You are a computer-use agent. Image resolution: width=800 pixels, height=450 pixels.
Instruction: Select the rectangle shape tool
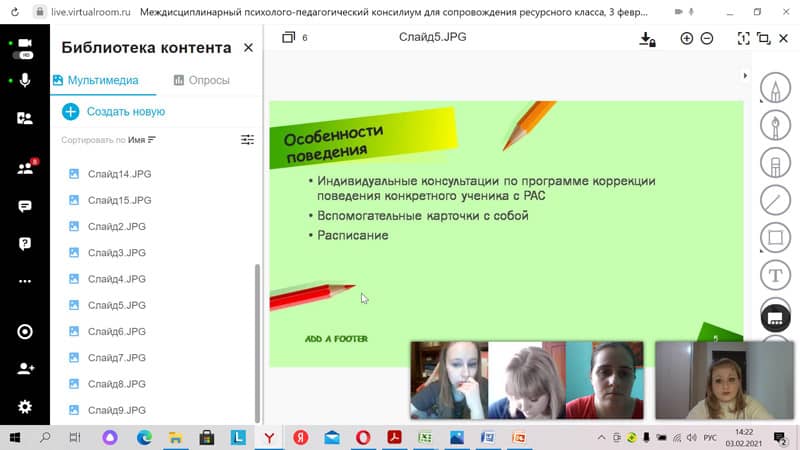click(x=775, y=238)
